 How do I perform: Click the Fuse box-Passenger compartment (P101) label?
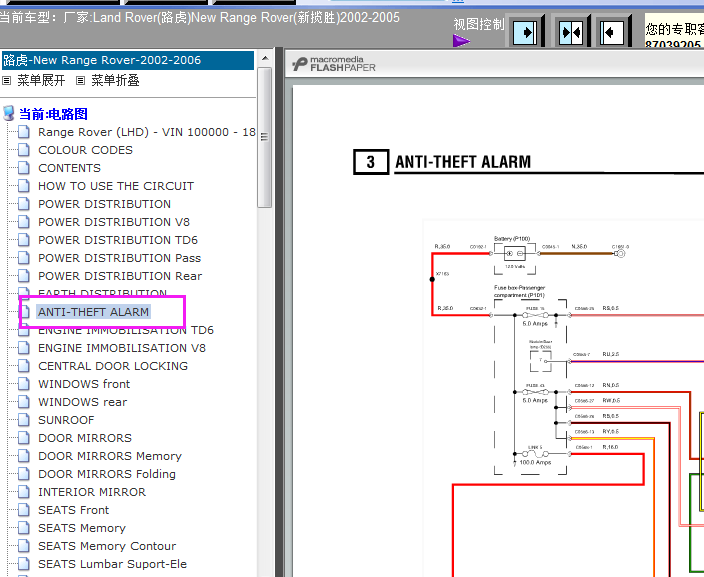(519, 291)
